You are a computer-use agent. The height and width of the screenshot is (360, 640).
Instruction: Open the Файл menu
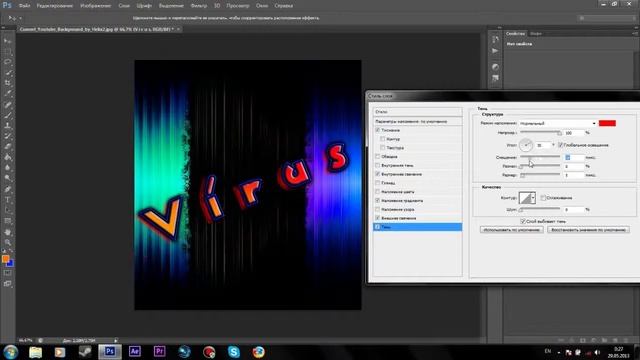click(24, 6)
